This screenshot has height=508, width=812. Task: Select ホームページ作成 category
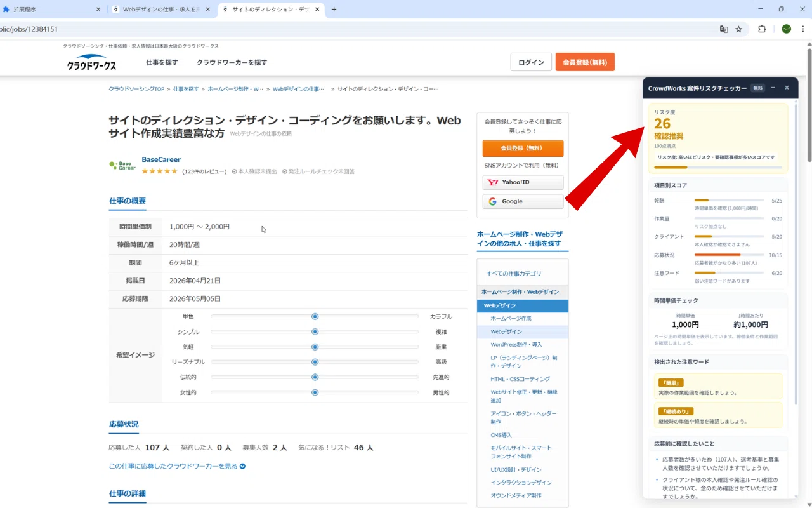(x=511, y=318)
